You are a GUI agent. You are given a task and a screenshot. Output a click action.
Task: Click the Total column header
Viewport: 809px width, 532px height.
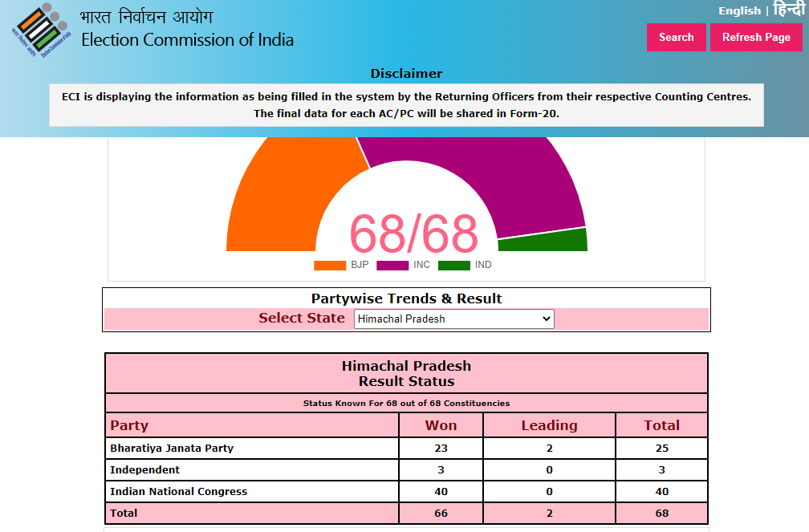tap(661, 425)
